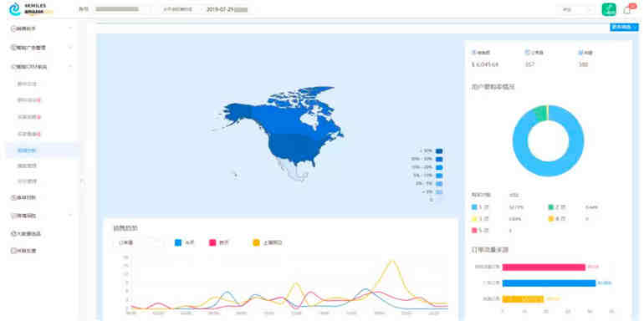
Task: Click the icon of the second sidebar menu item
Action: tap(13, 48)
